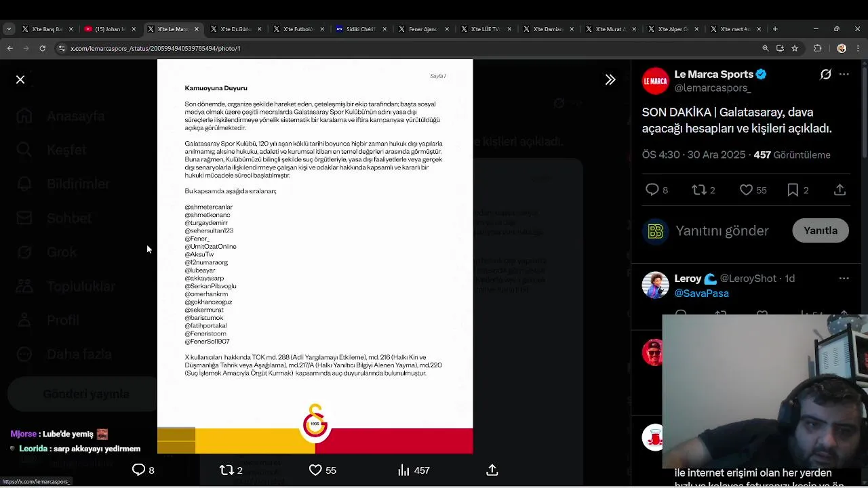Switch to the X'te Damian tab
The height and width of the screenshot is (488, 868).
click(x=548, y=29)
